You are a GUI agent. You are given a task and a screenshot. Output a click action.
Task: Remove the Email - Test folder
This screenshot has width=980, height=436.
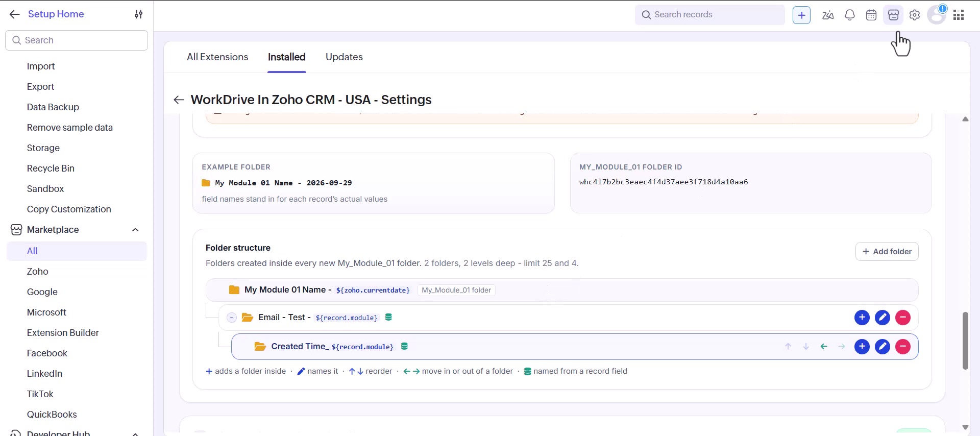(x=903, y=318)
